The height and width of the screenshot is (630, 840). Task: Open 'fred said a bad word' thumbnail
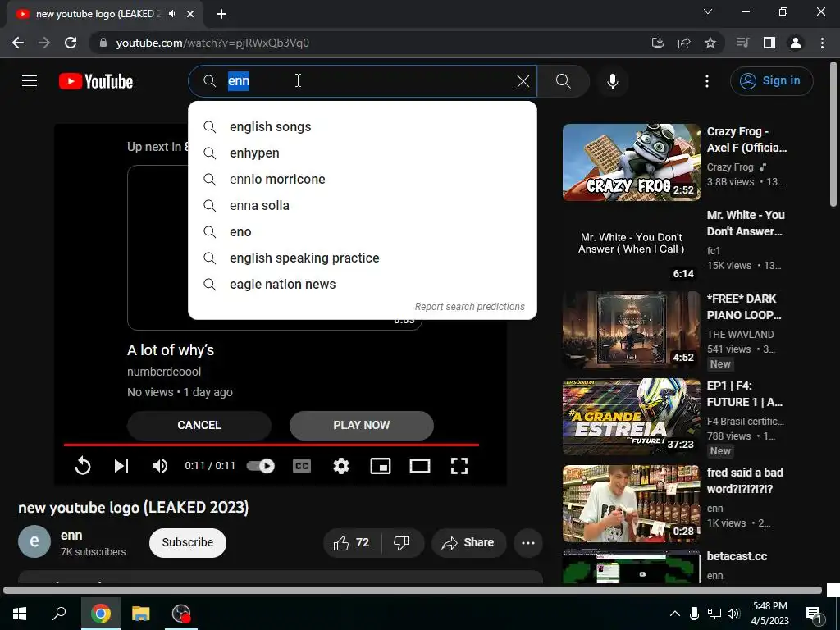[x=631, y=504]
